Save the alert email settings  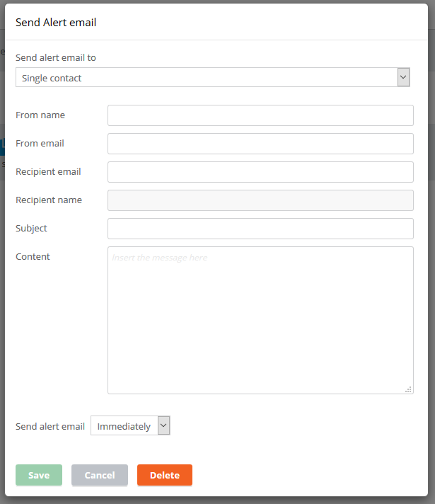point(39,475)
